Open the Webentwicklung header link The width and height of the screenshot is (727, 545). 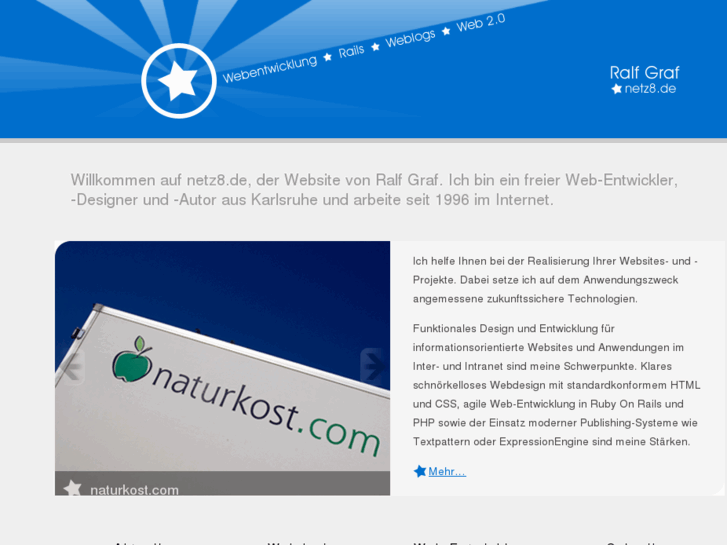(x=269, y=69)
